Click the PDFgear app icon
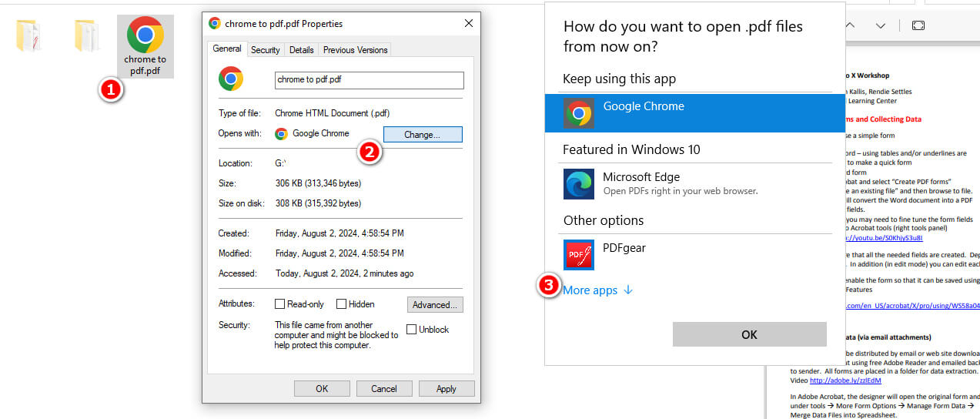Viewport: 980px width, 419px height. click(578, 255)
